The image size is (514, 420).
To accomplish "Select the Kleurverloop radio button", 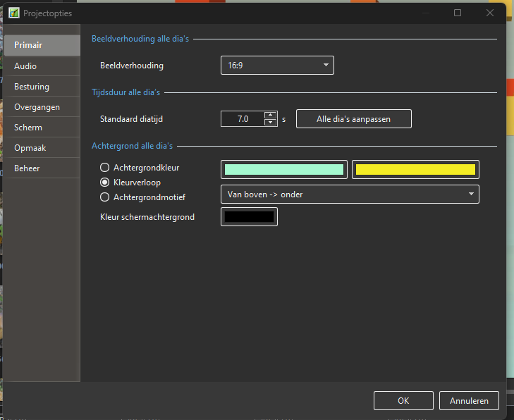I will coord(104,182).
